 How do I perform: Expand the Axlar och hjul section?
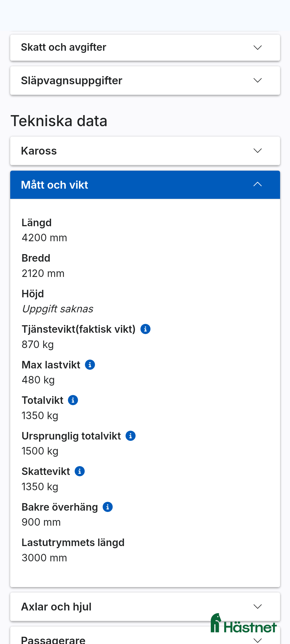pyautogui.click(x=145, y=606)
